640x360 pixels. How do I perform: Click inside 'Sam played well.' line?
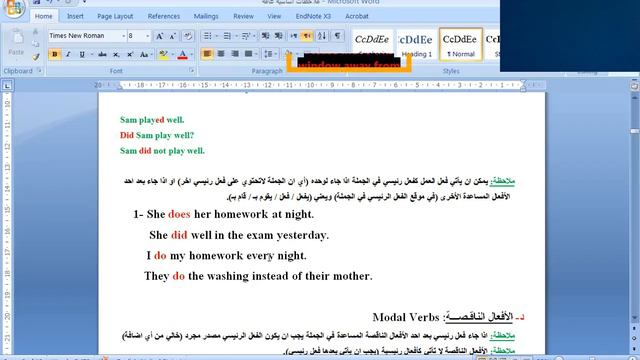[152, 120]
